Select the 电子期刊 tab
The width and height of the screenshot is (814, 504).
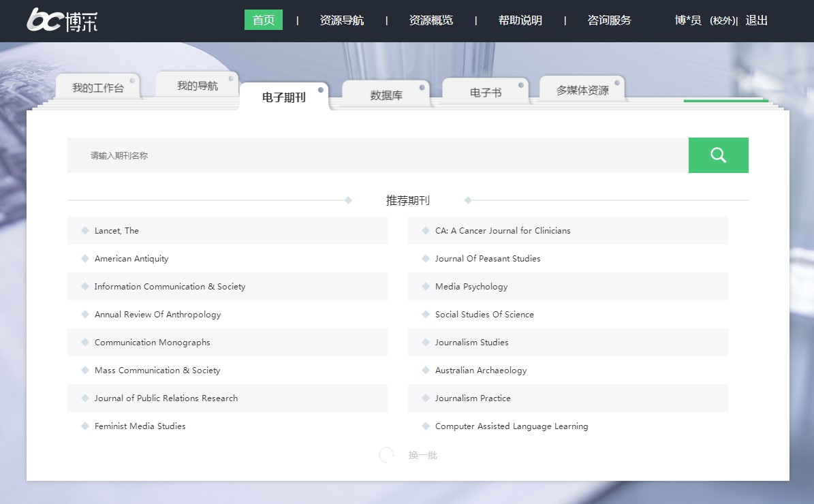(x=284, y=97)
